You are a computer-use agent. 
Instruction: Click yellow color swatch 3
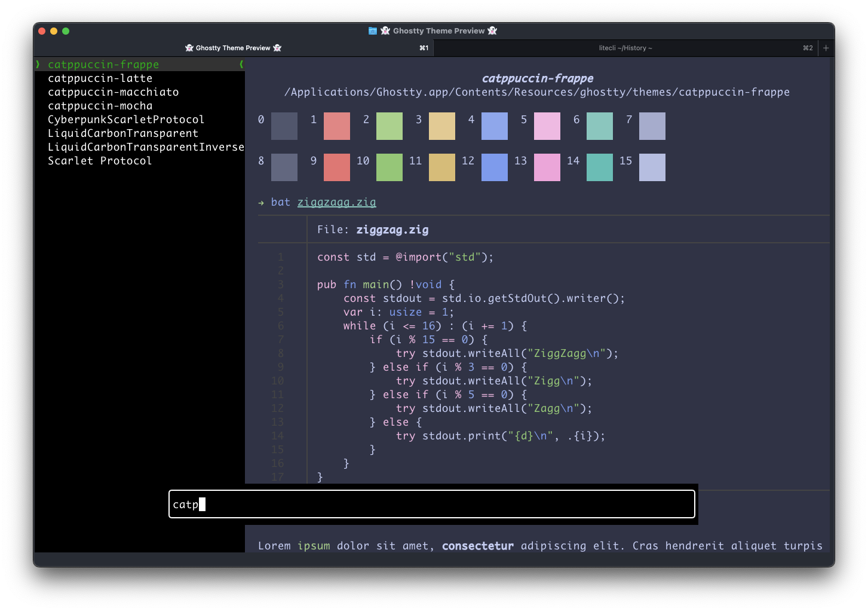[x=442, y=126]
